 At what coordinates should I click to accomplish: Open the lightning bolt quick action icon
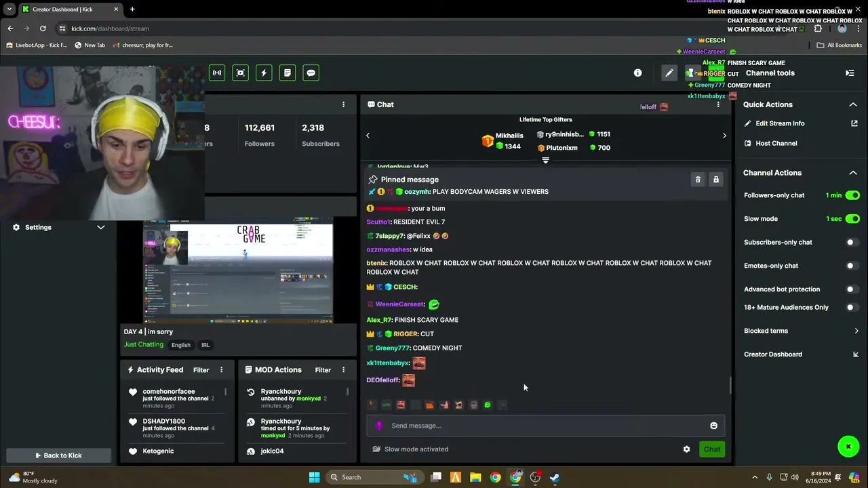264,73
